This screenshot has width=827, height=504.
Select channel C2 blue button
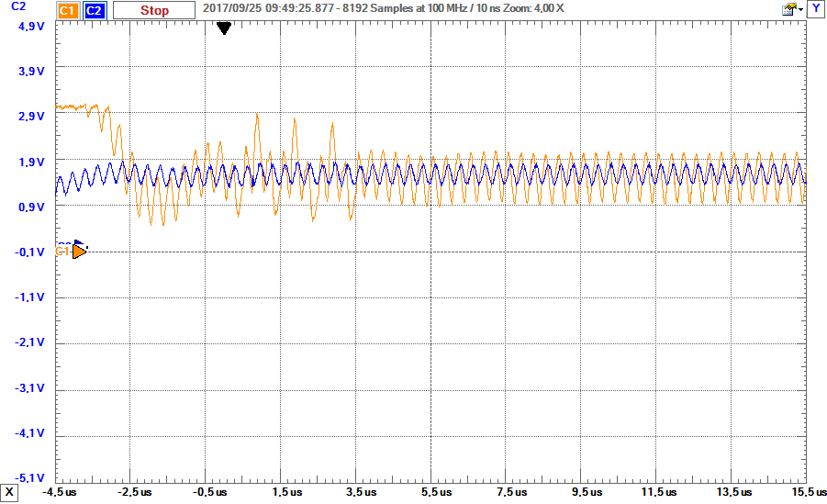click(94, 10)
